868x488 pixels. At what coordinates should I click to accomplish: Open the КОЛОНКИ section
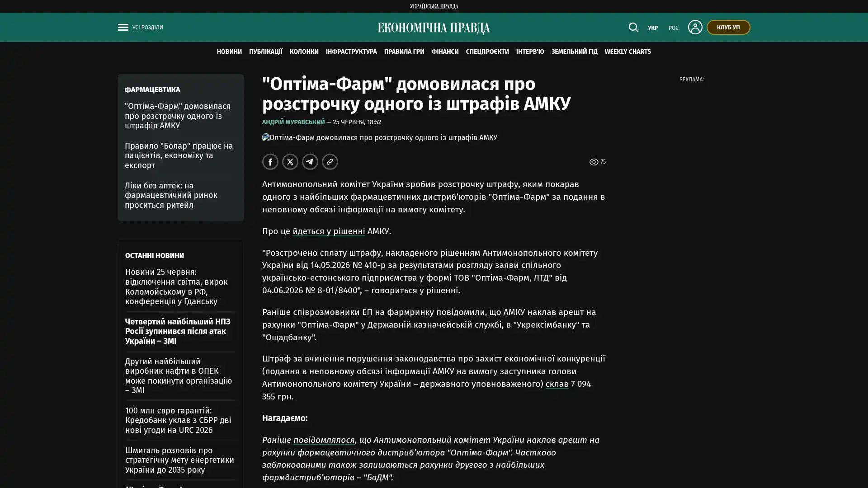pyautogui.click(x=304, y=52)
